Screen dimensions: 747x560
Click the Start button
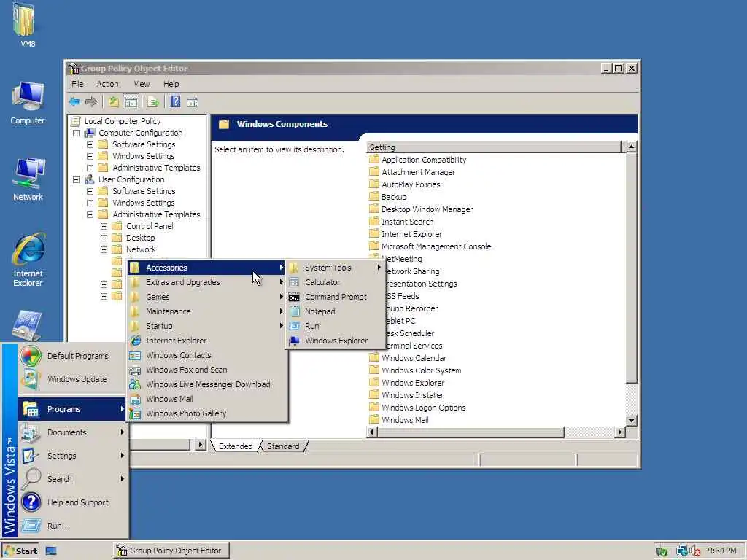coord(20,551)
